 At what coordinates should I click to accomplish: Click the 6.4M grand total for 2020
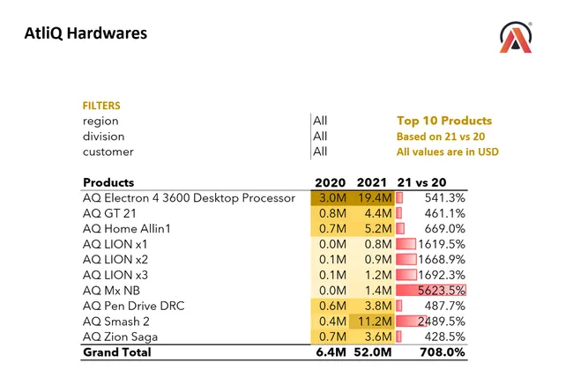point(331,352)
